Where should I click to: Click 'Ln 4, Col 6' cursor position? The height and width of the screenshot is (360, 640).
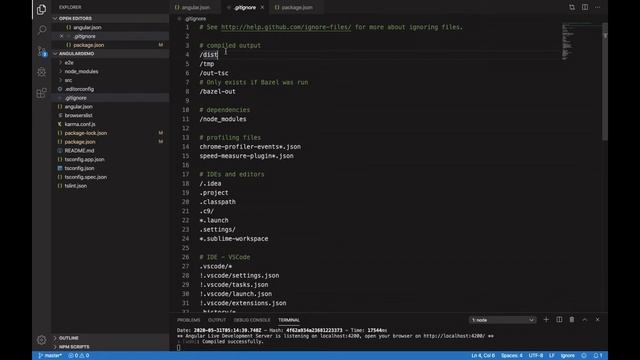coord(483,356)
